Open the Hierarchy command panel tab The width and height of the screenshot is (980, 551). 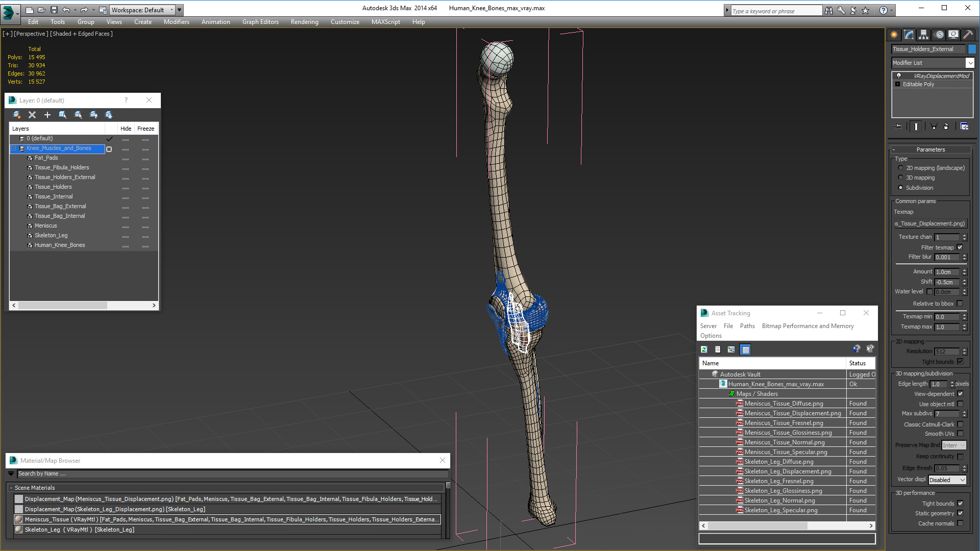point(924,35)
